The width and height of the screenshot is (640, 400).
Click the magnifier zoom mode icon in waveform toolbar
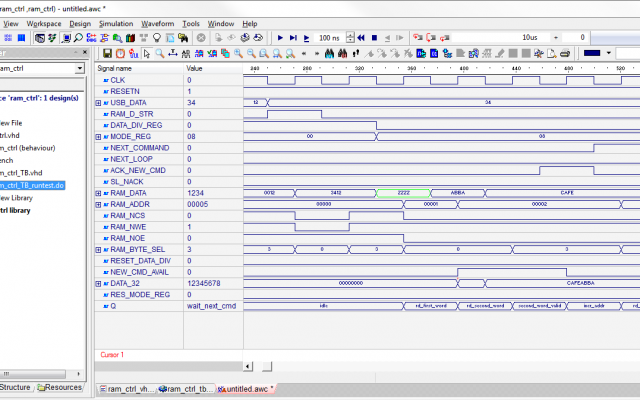point(161,53)
